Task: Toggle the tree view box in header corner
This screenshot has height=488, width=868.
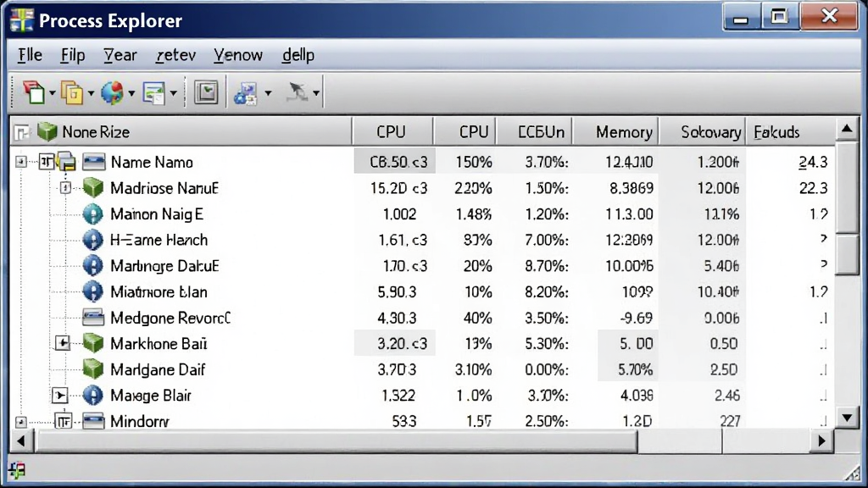Action: (21, 132)
